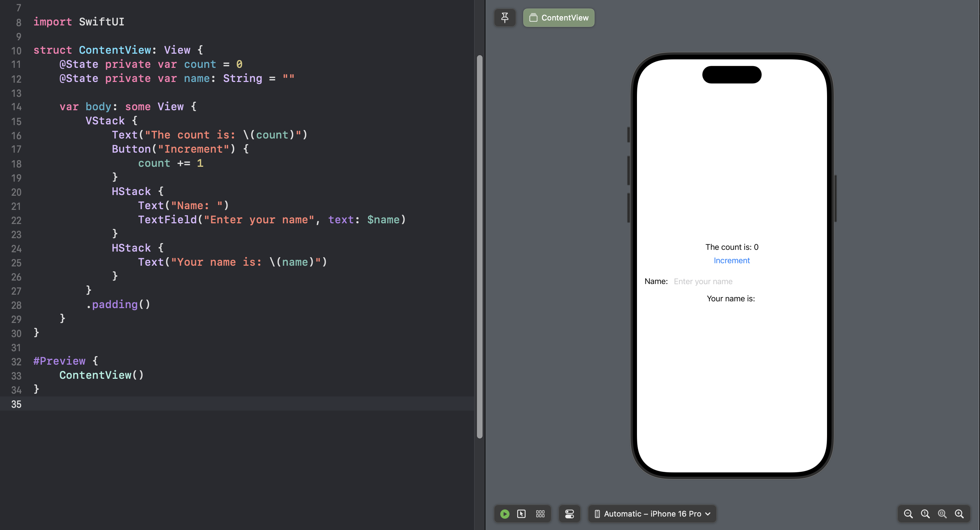Zoom preview to 100 percent
Screen dimensions: 980x530
[925, 514]
